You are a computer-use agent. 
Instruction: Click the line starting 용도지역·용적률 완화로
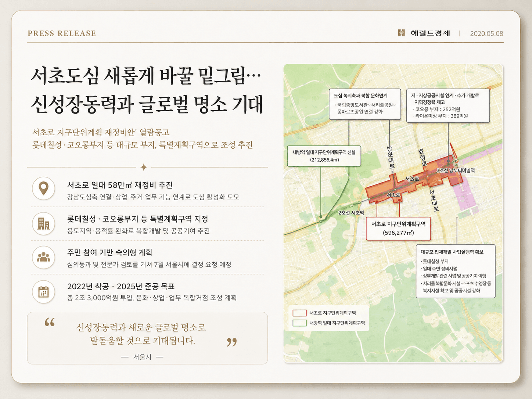click(138, 231)
